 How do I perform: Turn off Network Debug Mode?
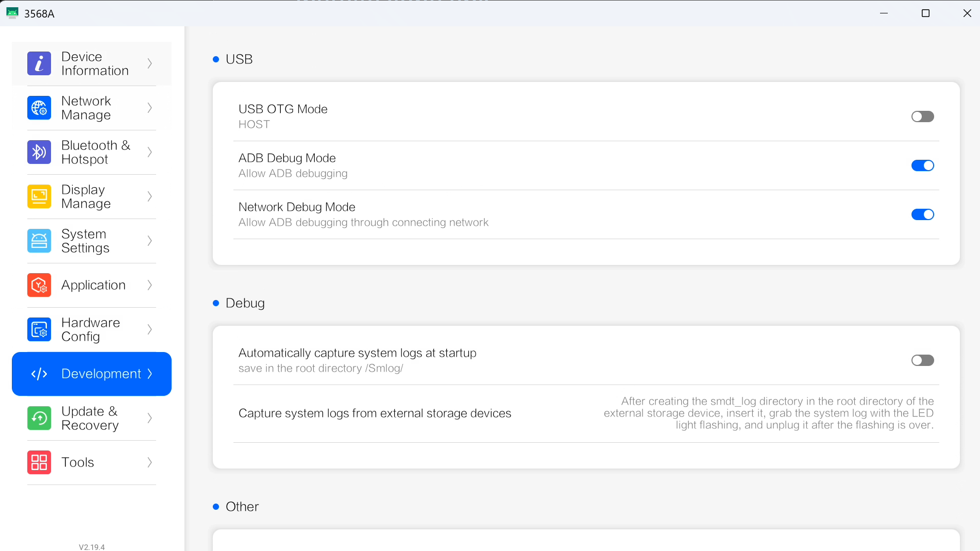(x=922, y=214)
